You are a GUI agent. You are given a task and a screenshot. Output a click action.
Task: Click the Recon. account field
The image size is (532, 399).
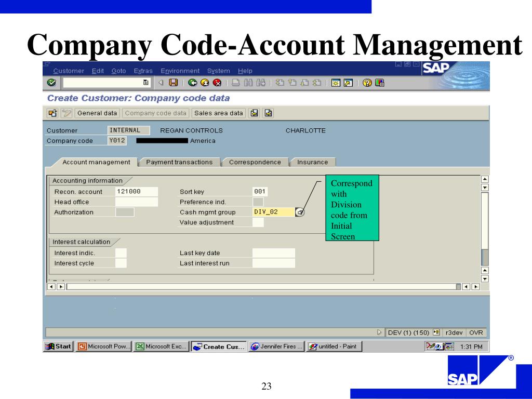click(x=137, y=191)
